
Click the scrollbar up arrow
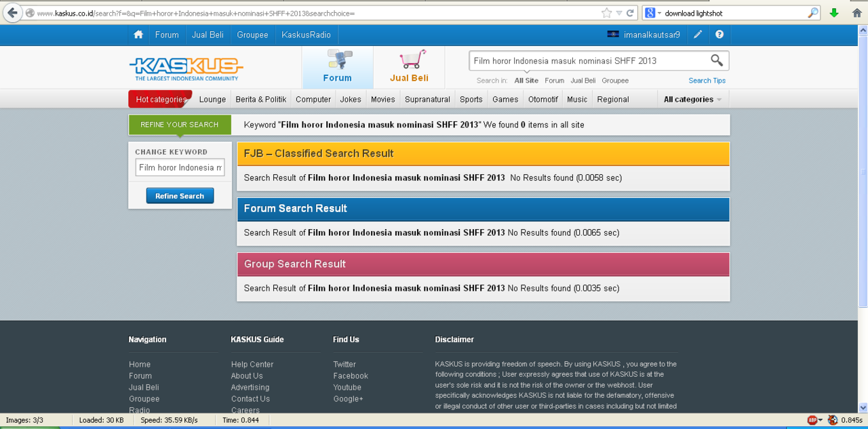(x=863, y=30)
